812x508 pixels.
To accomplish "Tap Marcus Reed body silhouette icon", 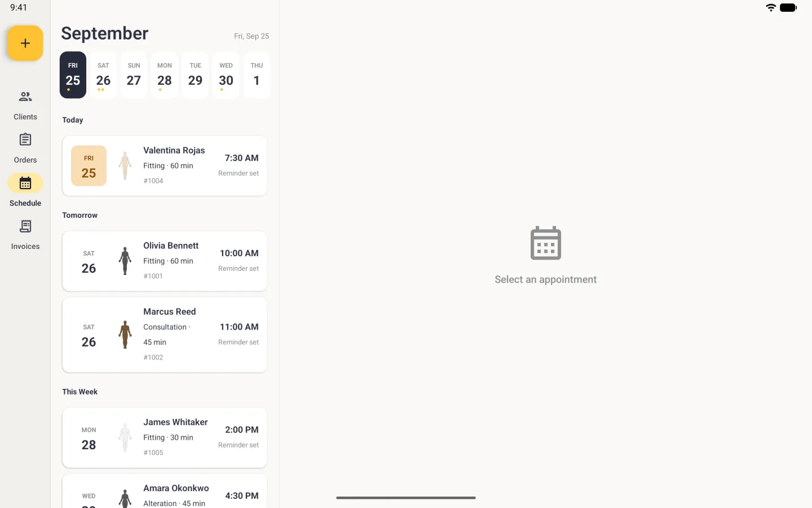I will click(125, 335).
